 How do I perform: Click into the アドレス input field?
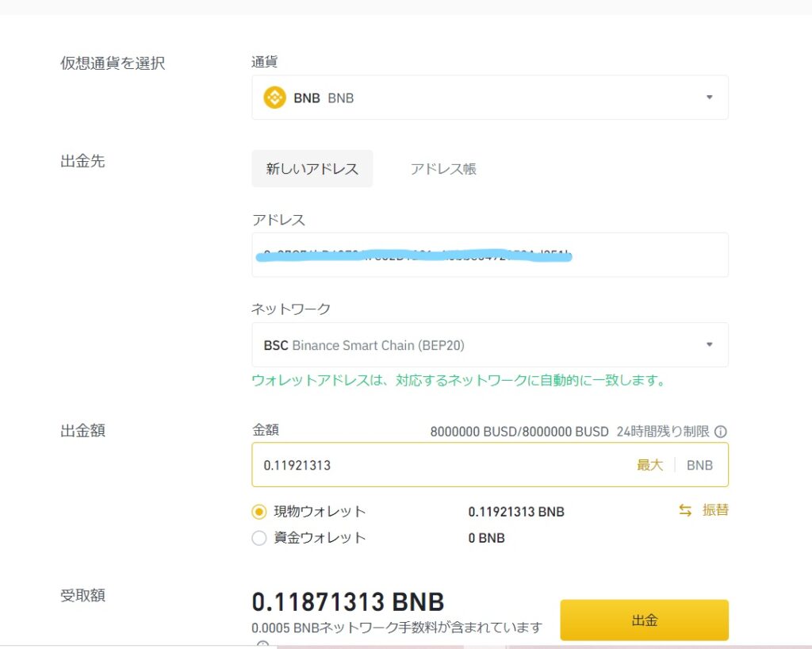point(490,255)
